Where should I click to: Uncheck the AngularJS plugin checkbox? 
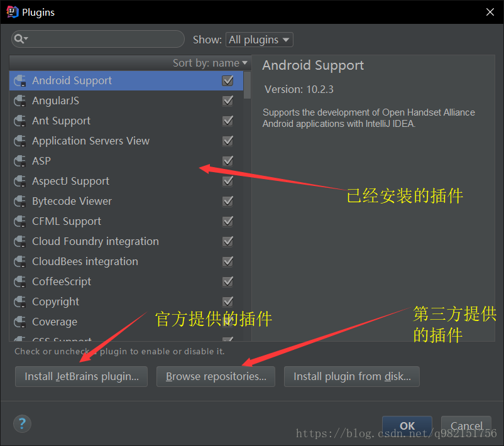point(227,101)
